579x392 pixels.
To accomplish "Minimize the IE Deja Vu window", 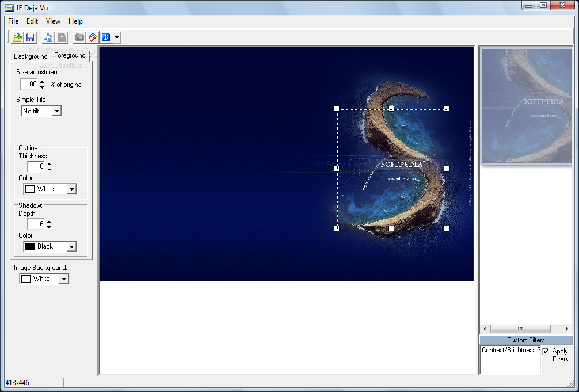I will tap(530, 5).
